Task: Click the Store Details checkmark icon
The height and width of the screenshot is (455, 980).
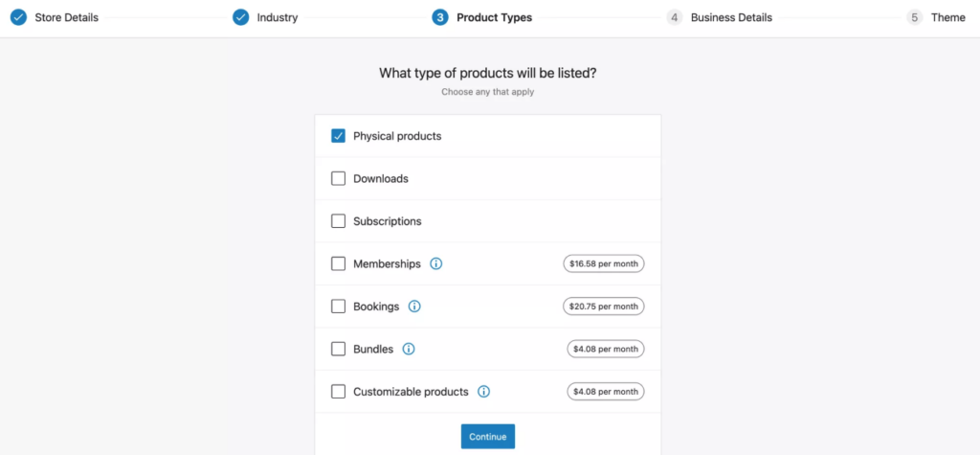Action: coord(18,17)
